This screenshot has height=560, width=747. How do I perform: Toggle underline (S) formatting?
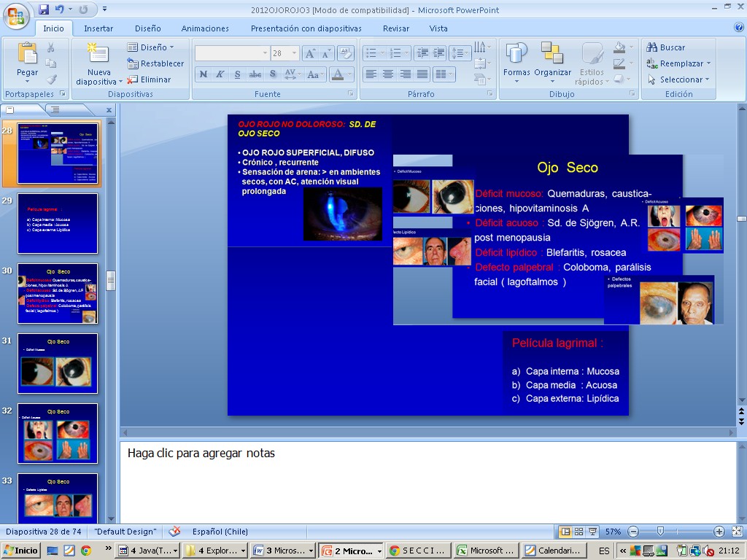tap(238, 74)
